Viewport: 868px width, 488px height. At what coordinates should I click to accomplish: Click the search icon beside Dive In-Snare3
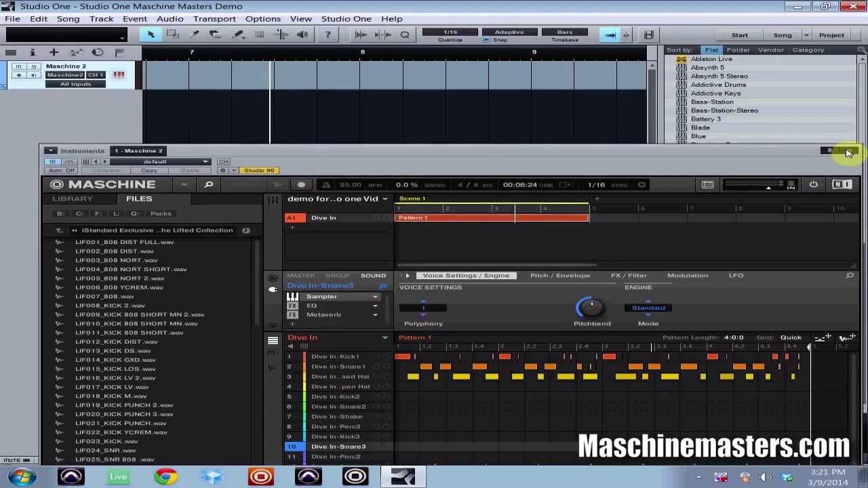tap(383, 286)
